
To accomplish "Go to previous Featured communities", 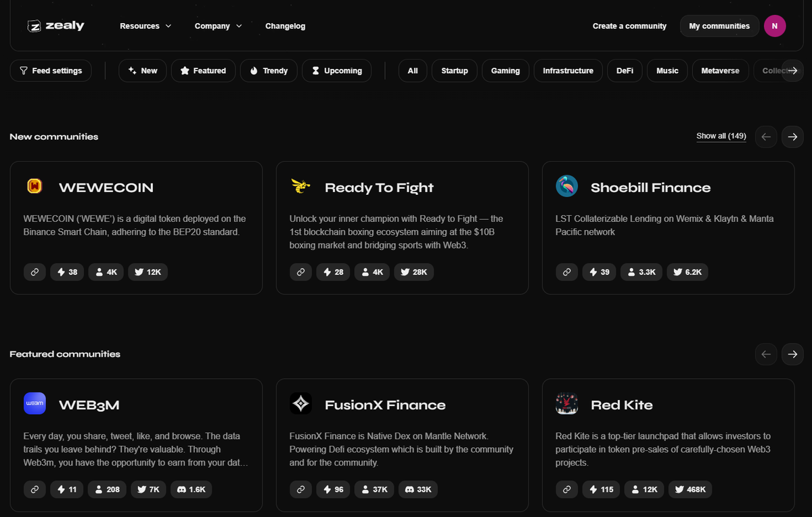I will coord(766,354).
